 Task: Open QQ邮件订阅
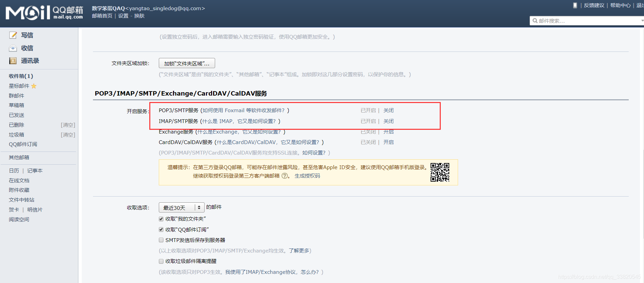click(x=23, y=144)
